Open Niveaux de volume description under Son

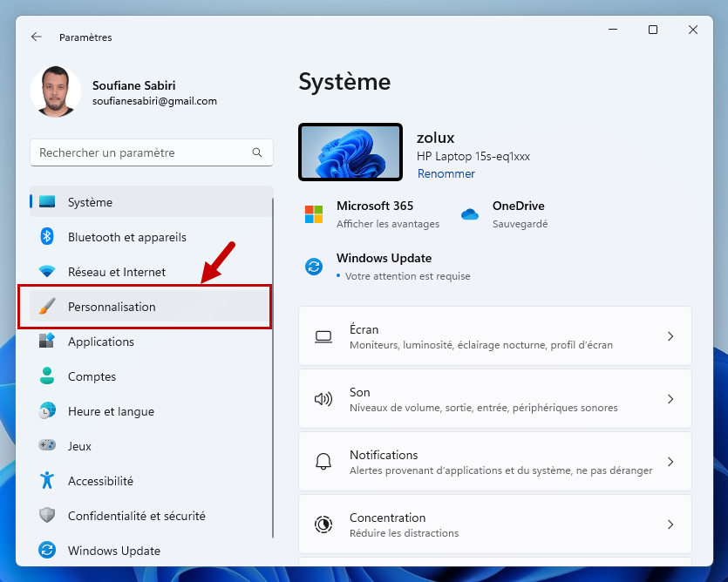click(x=483, y=408)
